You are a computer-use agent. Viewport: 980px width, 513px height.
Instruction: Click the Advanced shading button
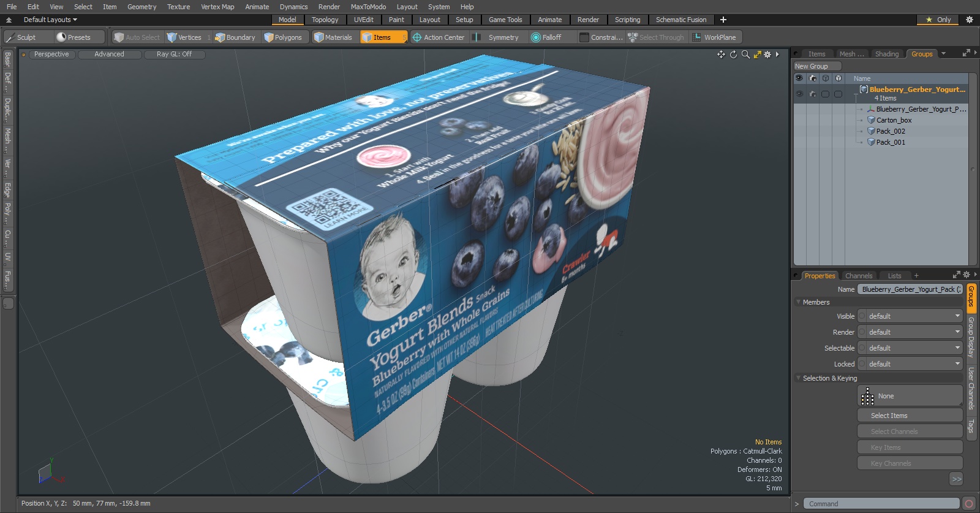point(109,55)
